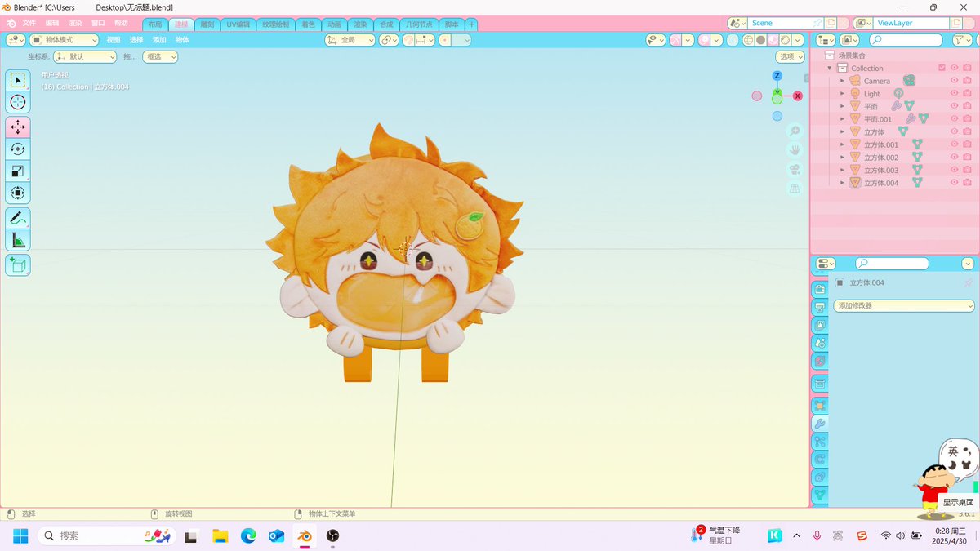Hide 立方体.004 via its eye icon
The height and width of the screenshot is (551, 980).
954,183
